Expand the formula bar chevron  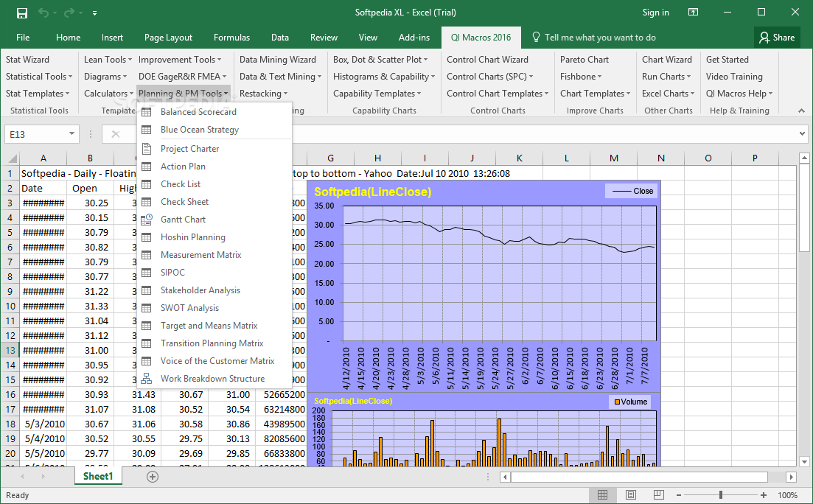[802, 134]
